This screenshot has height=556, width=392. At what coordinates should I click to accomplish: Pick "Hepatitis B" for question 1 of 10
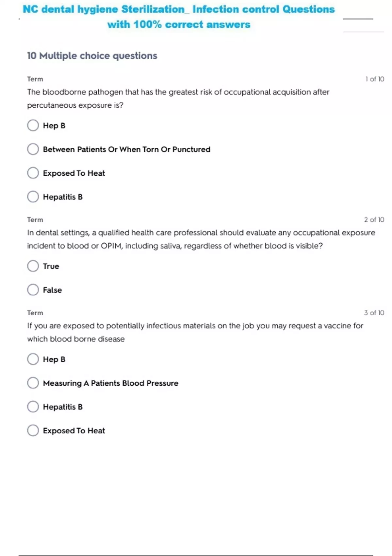click(33, 197)
